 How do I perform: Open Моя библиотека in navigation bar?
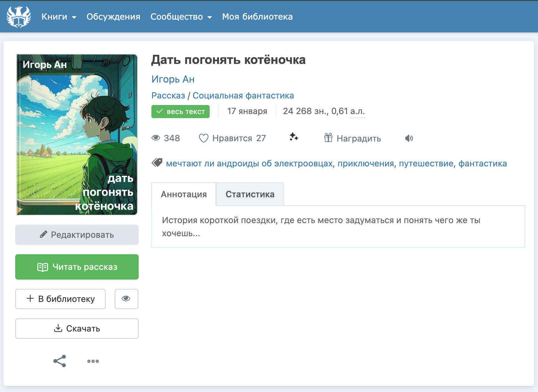pyautogui.click(x=257, y=17)
